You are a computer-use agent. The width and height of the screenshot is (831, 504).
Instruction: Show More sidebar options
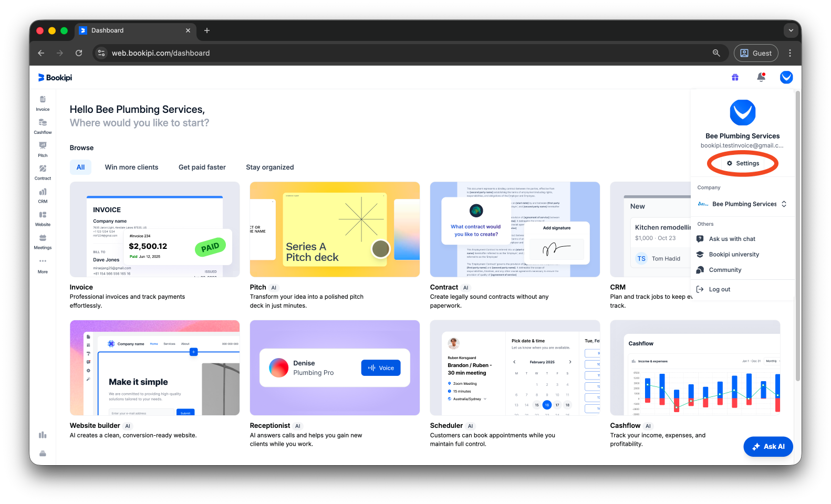43,266
